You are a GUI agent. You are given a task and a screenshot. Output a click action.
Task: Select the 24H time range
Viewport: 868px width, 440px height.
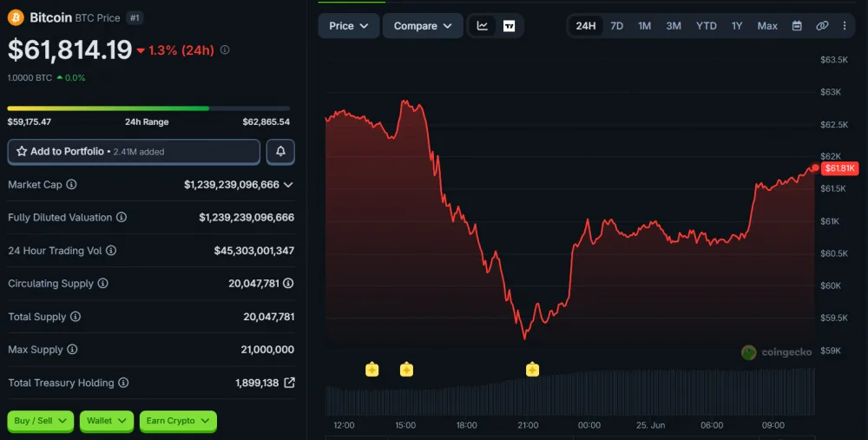(586, 26)
